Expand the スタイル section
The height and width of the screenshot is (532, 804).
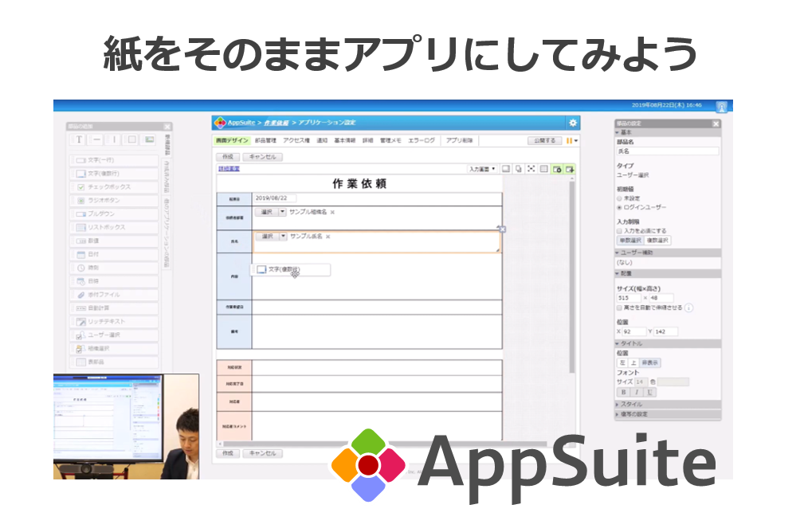coord(668,405)
